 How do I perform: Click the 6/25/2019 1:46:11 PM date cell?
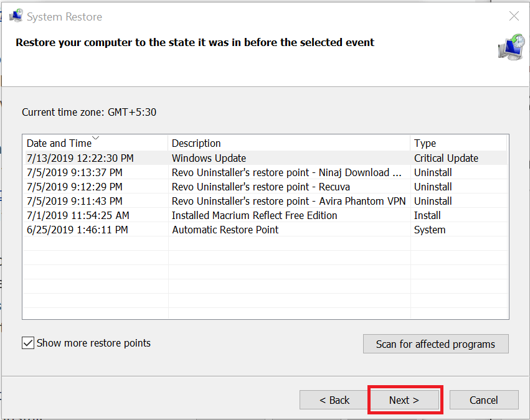click(77, 230)
